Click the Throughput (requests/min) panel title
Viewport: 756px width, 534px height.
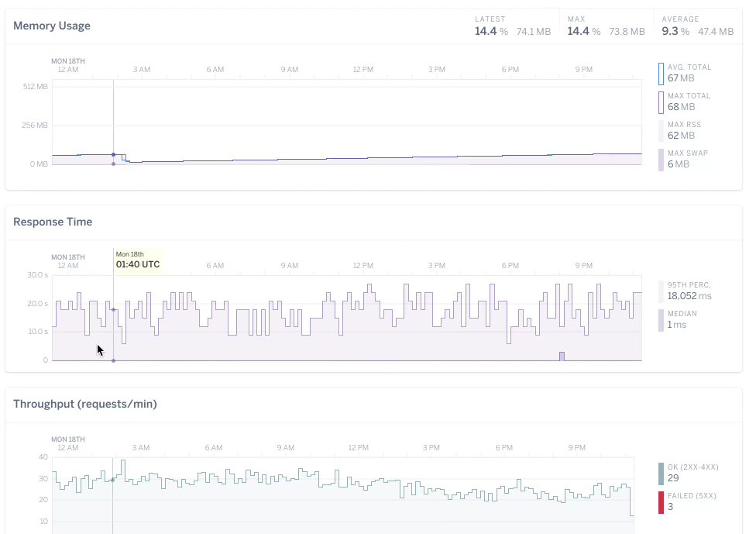pyautogui.click(x=85, y=404)
